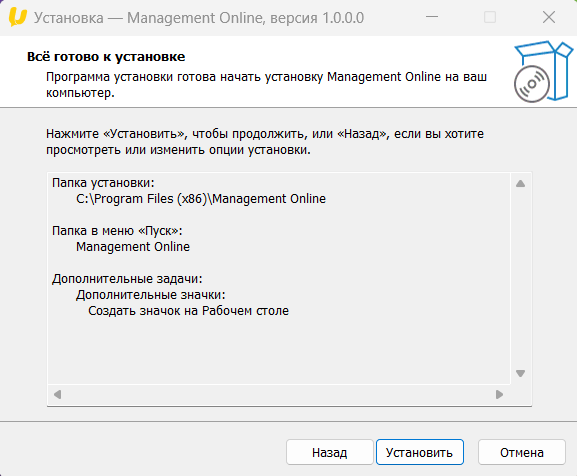The height and width of the screenshot is (476, 577).
Task: Click the scroll up arrow in summary box
Action: tap(520, 184)
